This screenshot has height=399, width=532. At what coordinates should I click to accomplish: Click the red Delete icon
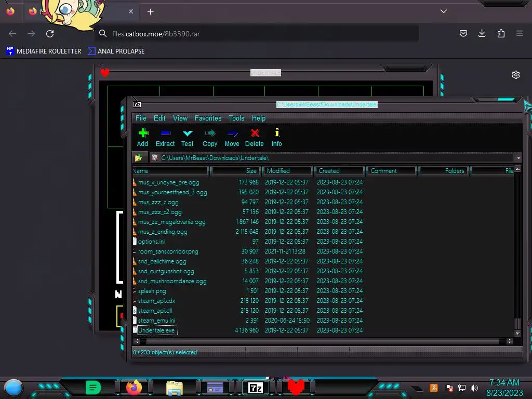pyautogui.click(x=255, y=137)
